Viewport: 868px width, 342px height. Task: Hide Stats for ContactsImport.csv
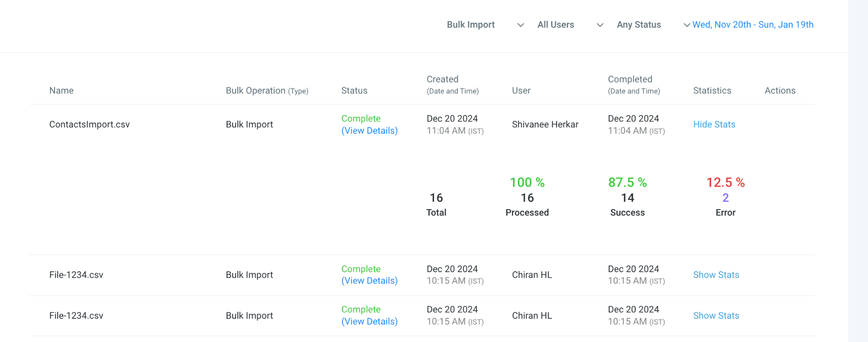(x=714, y=124)
